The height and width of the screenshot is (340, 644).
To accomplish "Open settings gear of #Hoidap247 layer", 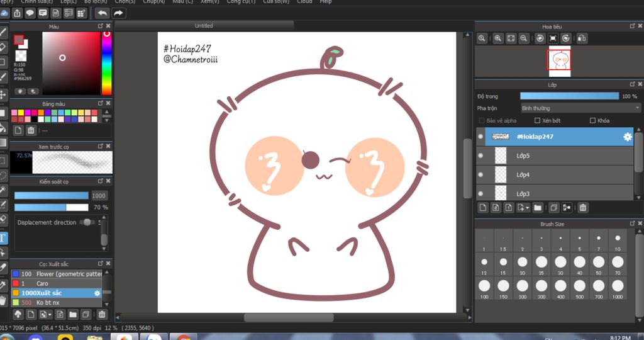I will (x=627, y=137).
